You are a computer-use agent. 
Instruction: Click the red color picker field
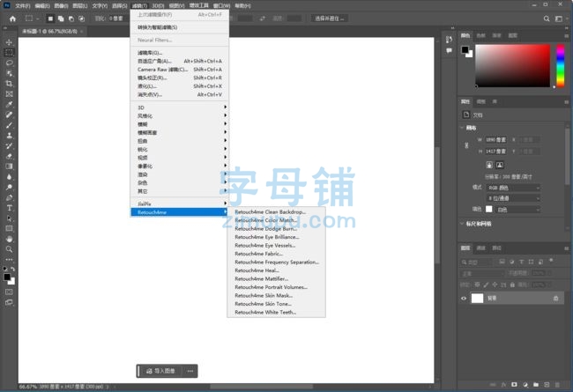point(513,66)
